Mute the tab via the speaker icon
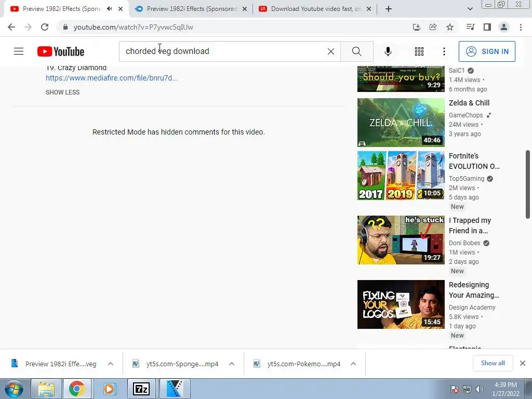The image size is (532, 399). [109, 9]
